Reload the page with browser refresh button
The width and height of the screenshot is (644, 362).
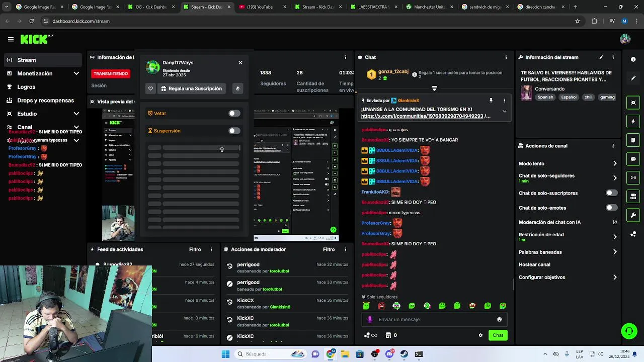pyautogui.click(x=31, y=21)
